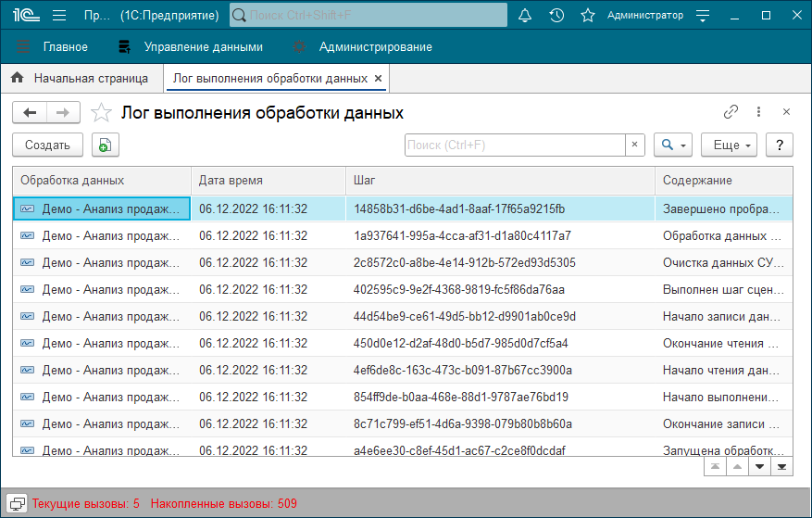Open the windows list icon in status bar
This screenshot has height=518, width=812.
coord(17,503)
